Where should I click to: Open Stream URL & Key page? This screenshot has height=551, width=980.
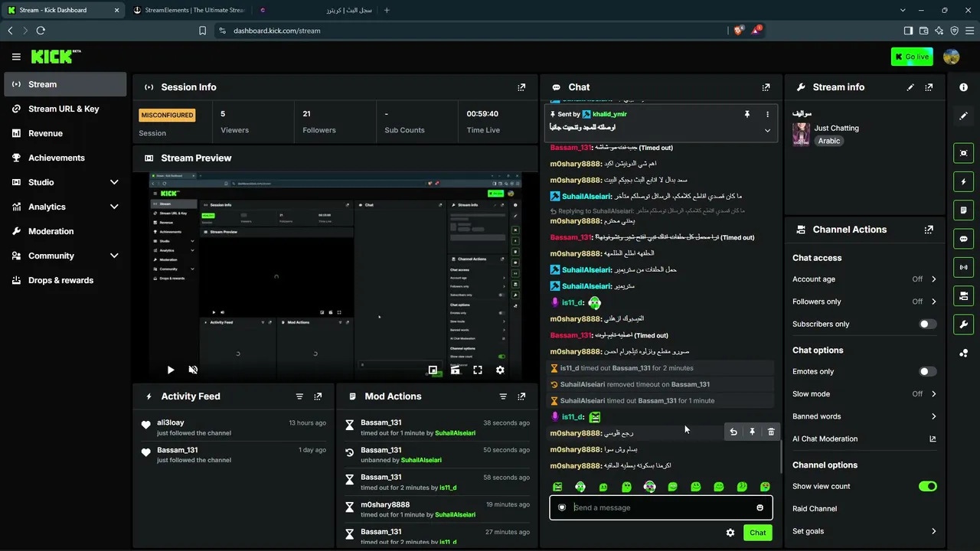(65, 109)
